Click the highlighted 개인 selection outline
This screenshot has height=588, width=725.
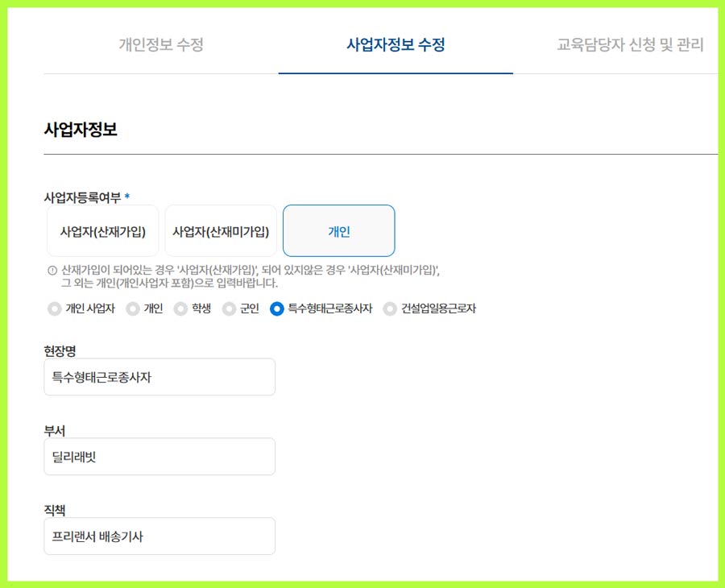(x=339, y=231)
